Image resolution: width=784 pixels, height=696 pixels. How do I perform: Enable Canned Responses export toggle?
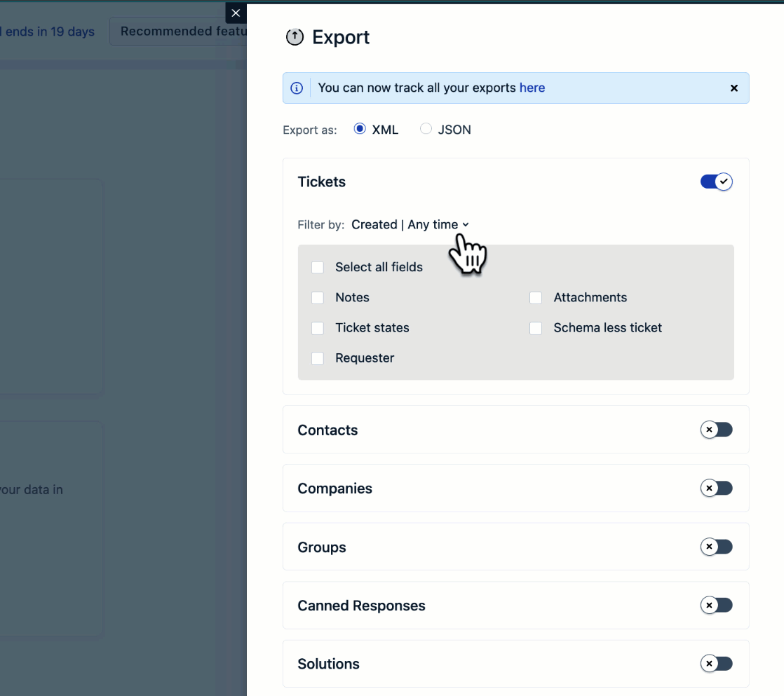pos(716,605)
